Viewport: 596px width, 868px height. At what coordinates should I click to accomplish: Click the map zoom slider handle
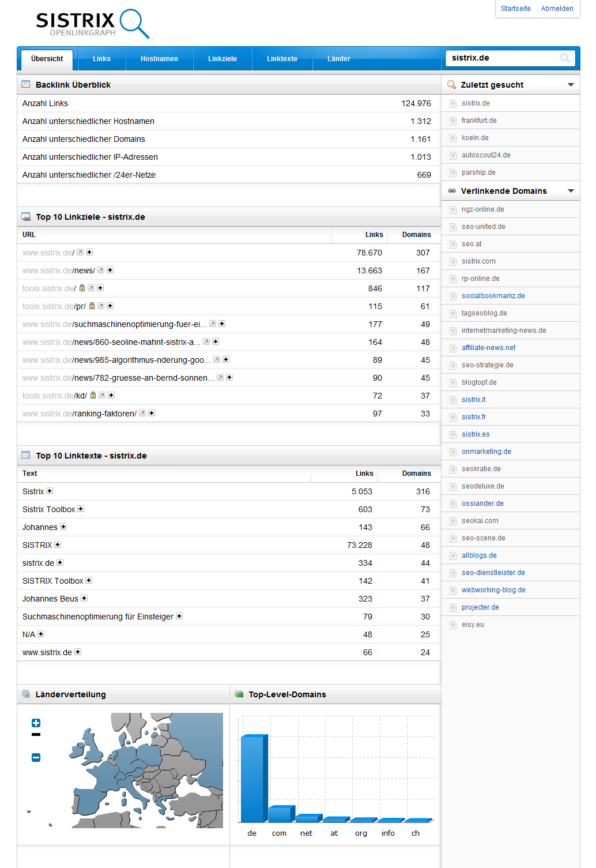(36, 735)
